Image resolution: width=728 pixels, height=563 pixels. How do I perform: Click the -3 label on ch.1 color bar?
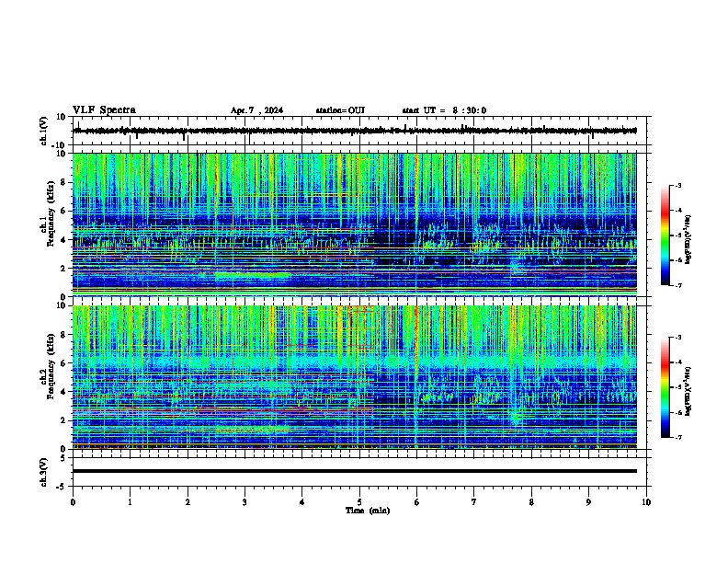pyautogui.click(x=678, y=185)
